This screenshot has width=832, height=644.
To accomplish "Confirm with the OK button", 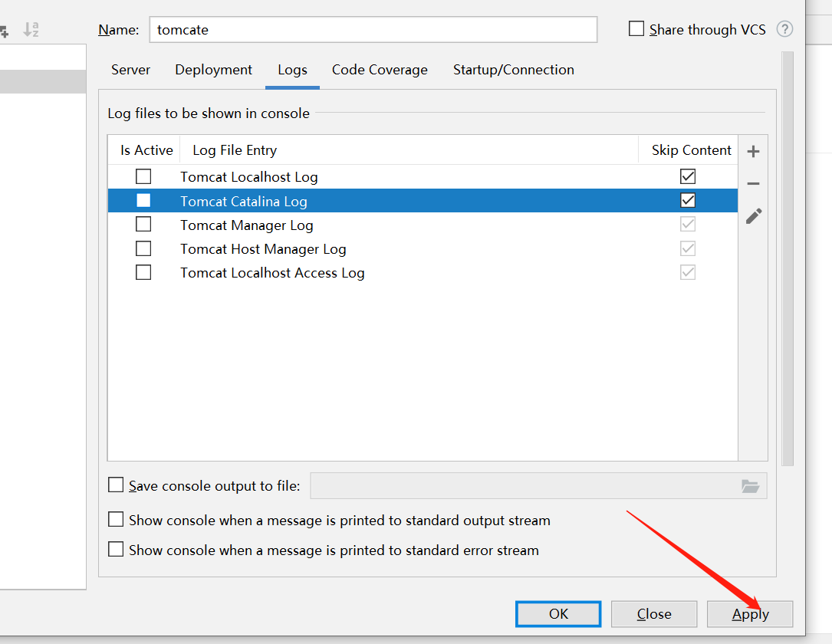I will (x=558, y=614).
